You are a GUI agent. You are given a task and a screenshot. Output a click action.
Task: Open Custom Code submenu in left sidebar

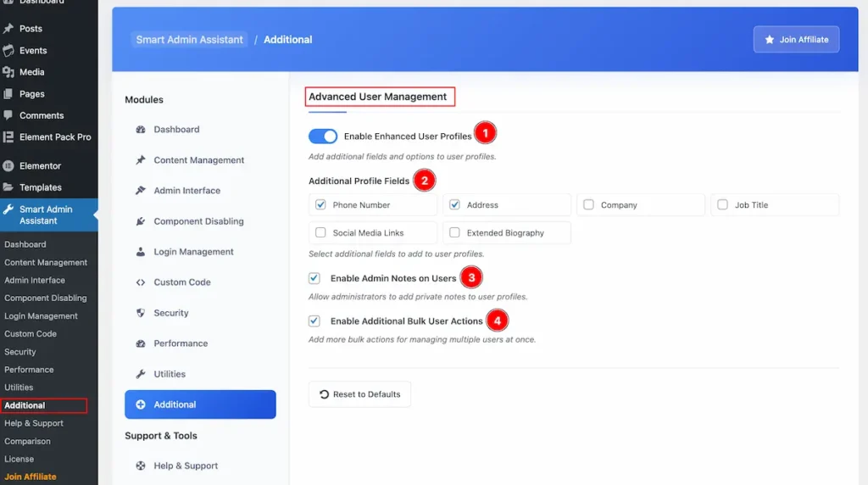tap(31, 334)
